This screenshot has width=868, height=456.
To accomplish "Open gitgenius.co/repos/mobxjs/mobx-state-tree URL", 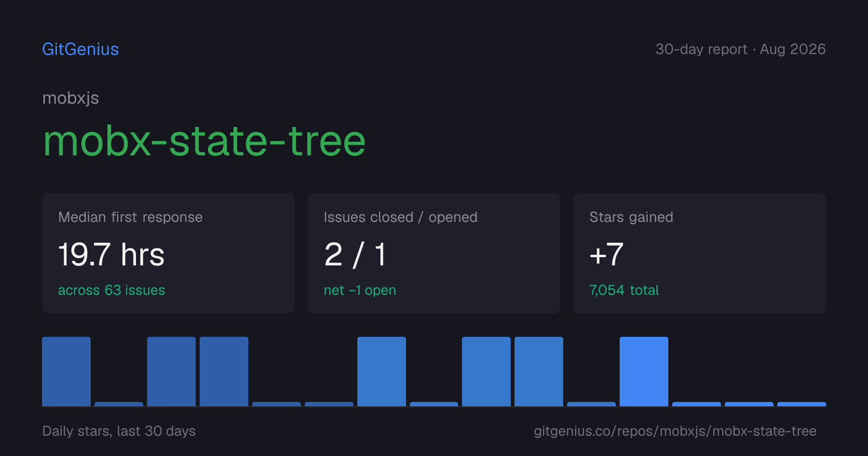I will point(675,431).
